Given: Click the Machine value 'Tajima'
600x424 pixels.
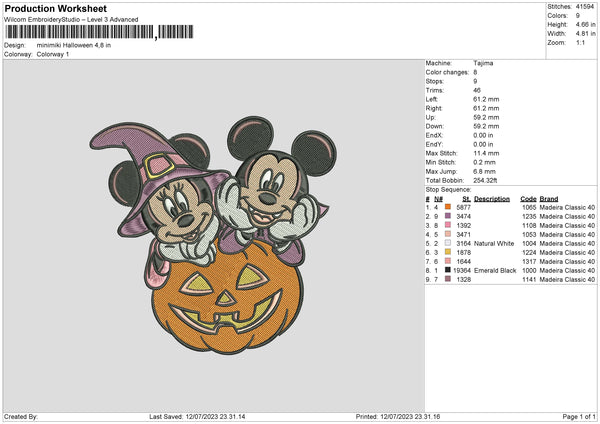Looking at the screenshot, I should tap(483, 63).
